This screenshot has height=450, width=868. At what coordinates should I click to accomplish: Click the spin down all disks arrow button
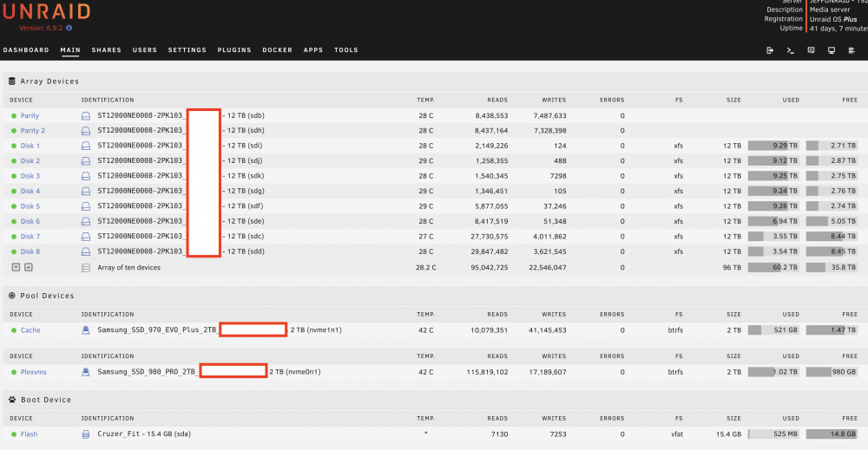(x=16, y=267)
